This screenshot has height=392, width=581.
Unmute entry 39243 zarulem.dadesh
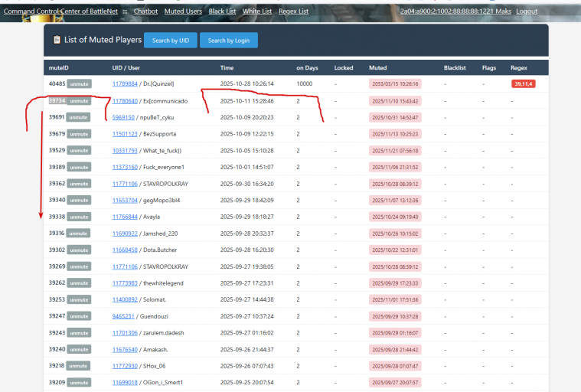[x=80, y=333]
